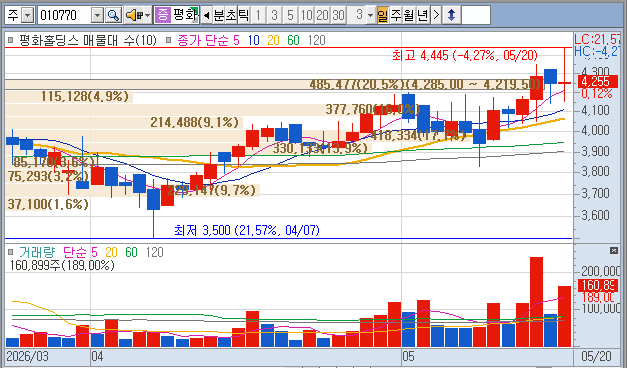Select the 20 interval button
The image size is (627, 368).
pos(322,16)
